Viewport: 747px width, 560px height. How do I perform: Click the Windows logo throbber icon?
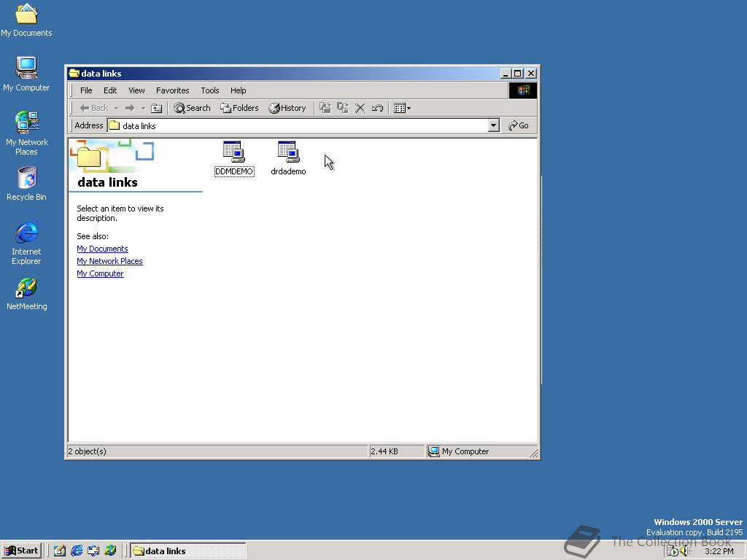(522, 90)
